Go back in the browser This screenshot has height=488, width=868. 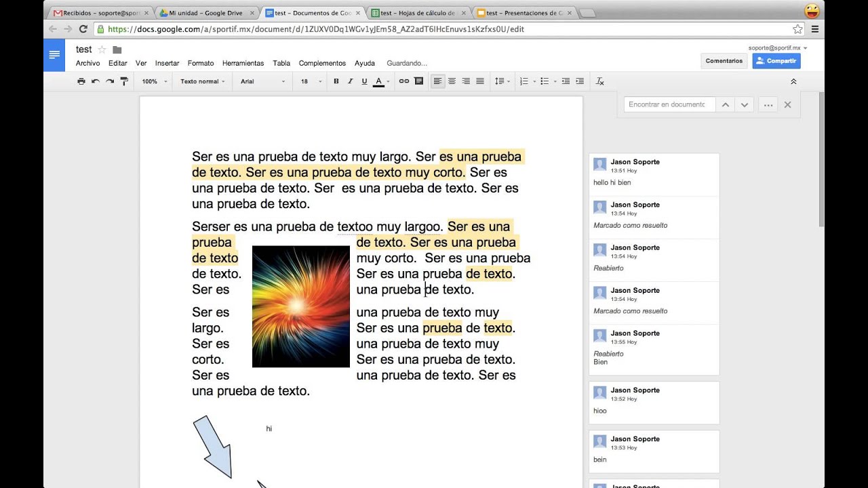(52, 29)
